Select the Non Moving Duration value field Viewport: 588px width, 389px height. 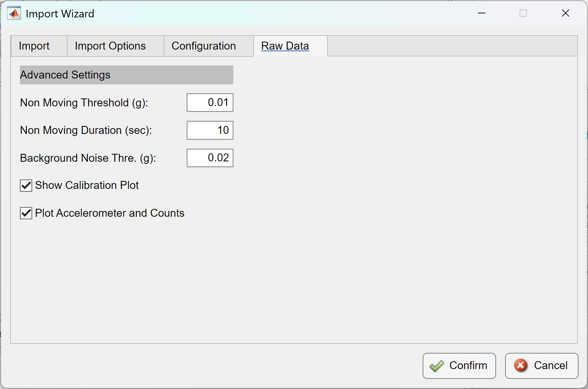click(210, 130)
